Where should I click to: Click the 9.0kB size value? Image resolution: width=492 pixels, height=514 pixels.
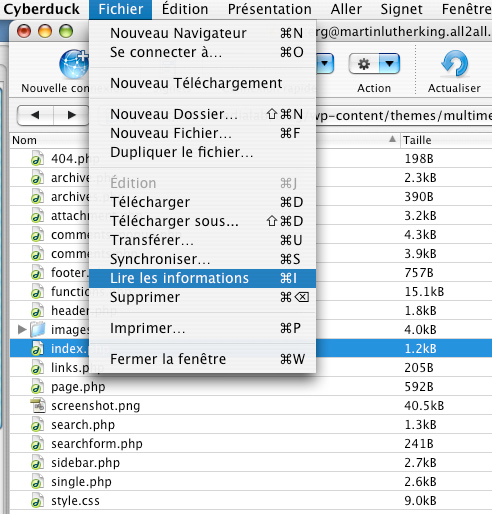420,501
